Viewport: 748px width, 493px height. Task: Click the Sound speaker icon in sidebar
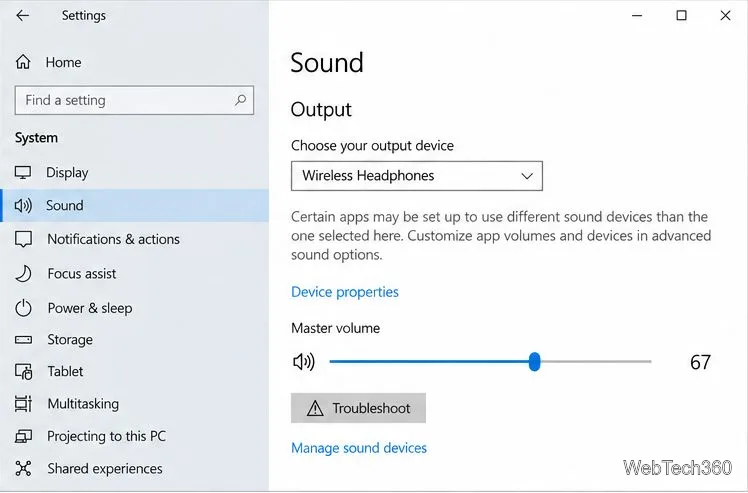(23, 205)
